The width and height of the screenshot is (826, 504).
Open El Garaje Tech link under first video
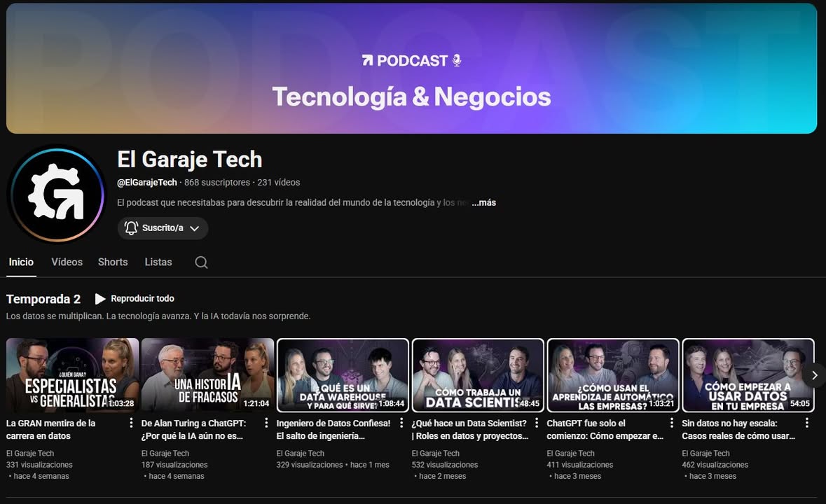pos(30,454)
